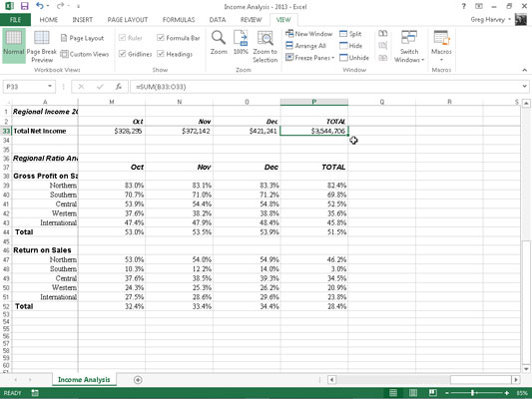Adjust the zoom slider in status bar
Screen dimensions: 532x399
473,393
